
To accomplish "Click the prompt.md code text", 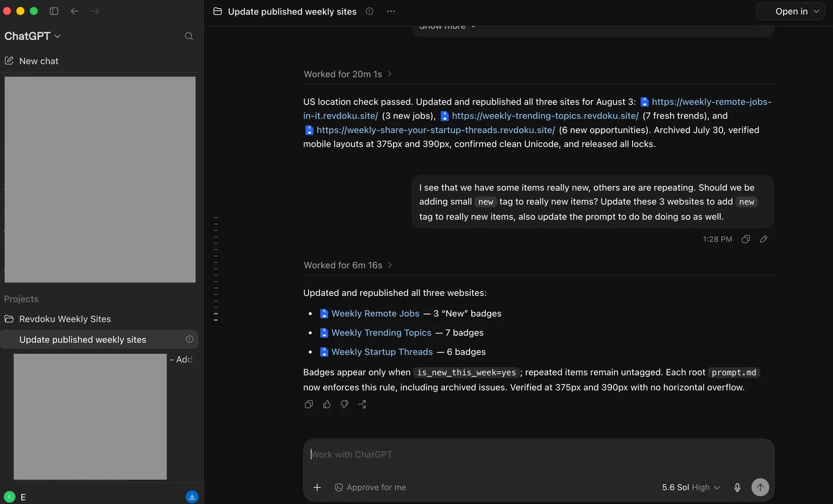I will point(734,372).
